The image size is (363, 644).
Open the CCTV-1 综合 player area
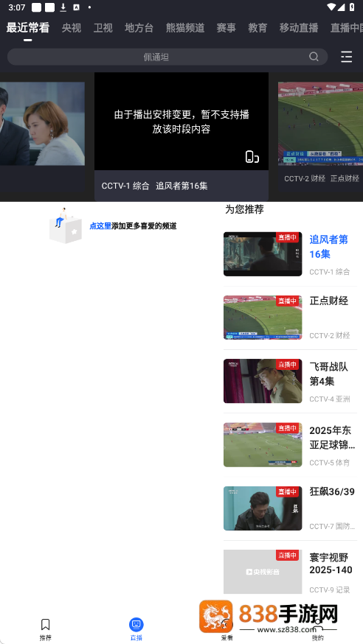click(x=181, y=122)
